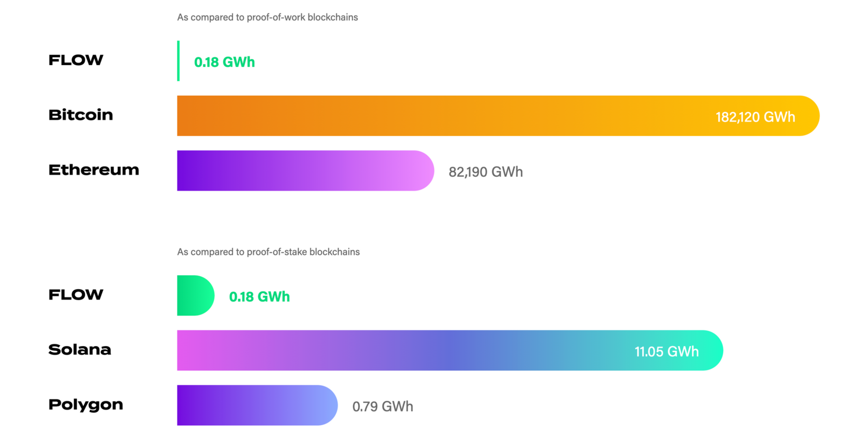
Task: Click the FLOW label in proof-of-work section
Action: (x=75, y=60)
